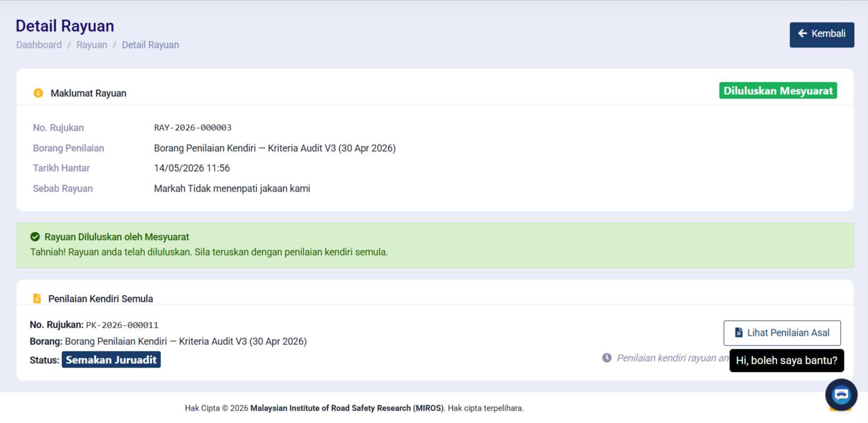
Task: Click the Rayuan Diluluskan oleh Mesyuarat alert
Action: tap(435, 245)
